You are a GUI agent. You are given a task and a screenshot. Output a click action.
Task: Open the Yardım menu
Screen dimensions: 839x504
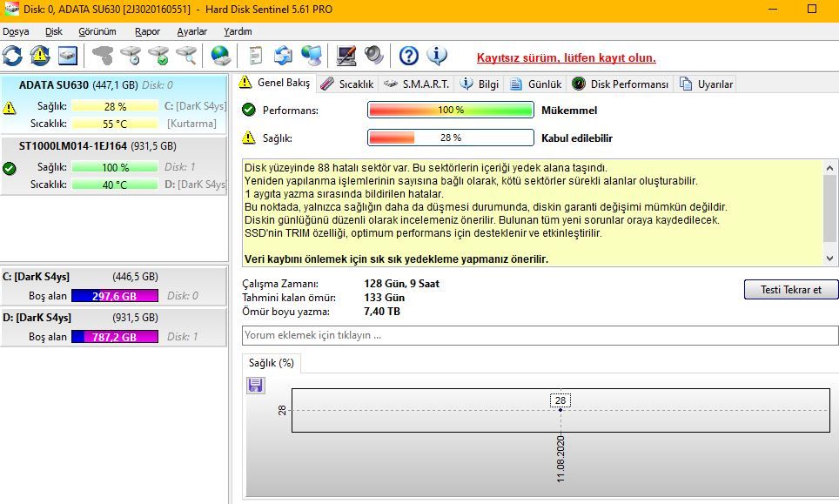(238, 31)
